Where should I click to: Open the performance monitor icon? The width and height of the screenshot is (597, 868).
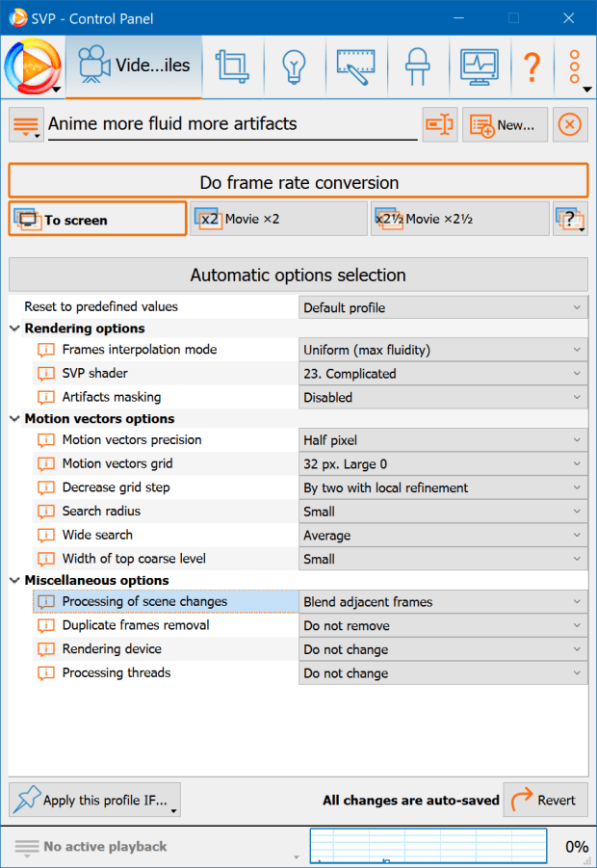(x=479, y=66)
